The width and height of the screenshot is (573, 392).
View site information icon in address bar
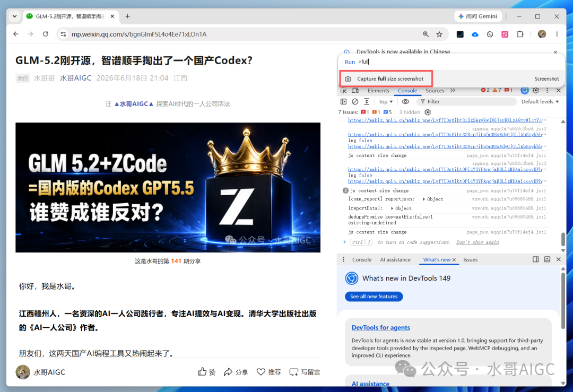coord(63,34)
